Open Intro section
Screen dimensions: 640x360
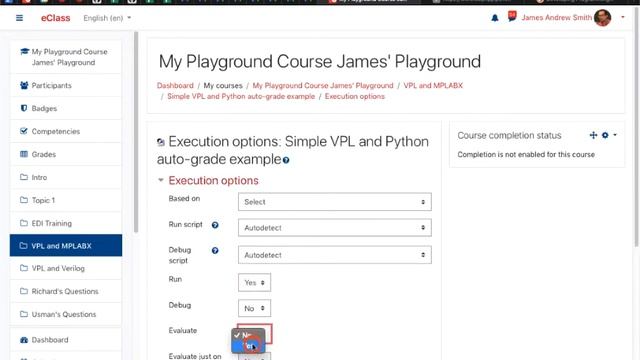66,177
